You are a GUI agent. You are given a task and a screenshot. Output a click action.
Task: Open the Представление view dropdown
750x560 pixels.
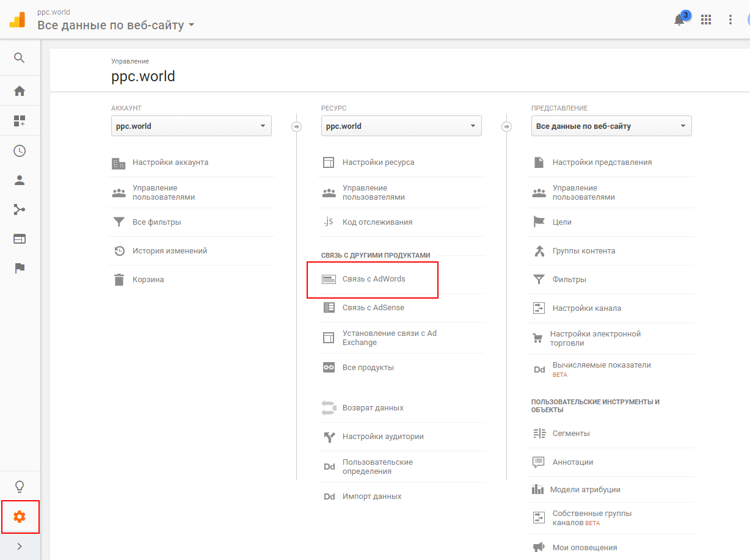pos(611,126)
